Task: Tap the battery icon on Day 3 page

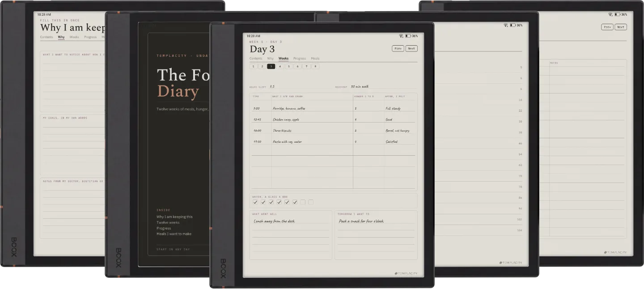Action: [408, 36]
